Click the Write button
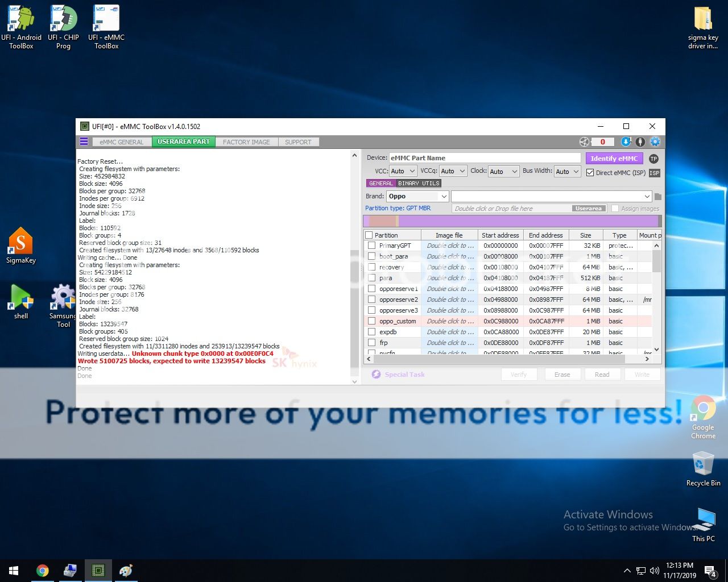This screenshot has width=728, height=582. [642, 375]
